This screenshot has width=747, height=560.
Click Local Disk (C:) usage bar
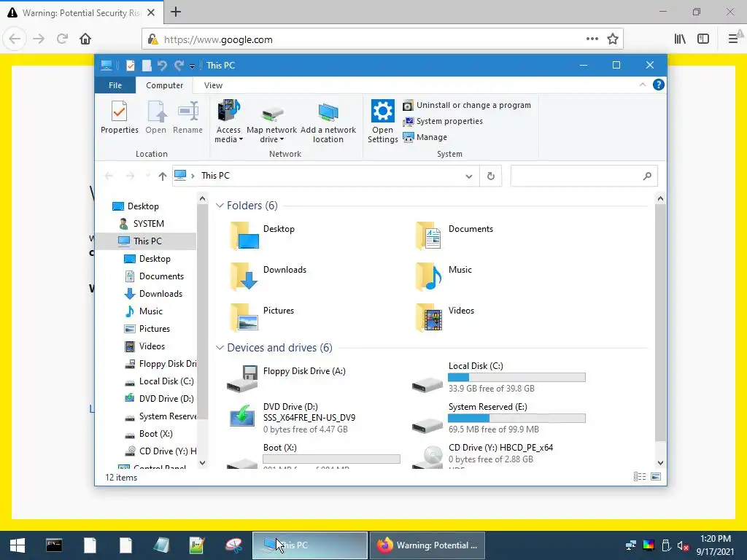tap(517, 378)
